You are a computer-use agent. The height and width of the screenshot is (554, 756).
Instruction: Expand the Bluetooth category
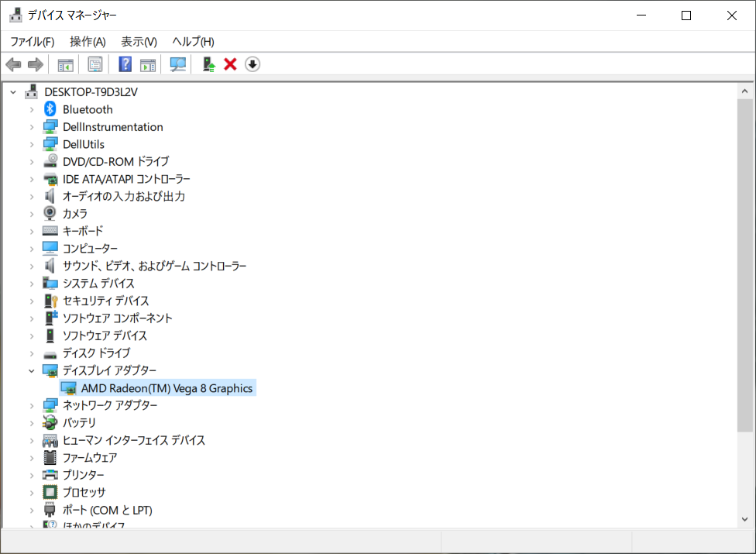[32, 109]
